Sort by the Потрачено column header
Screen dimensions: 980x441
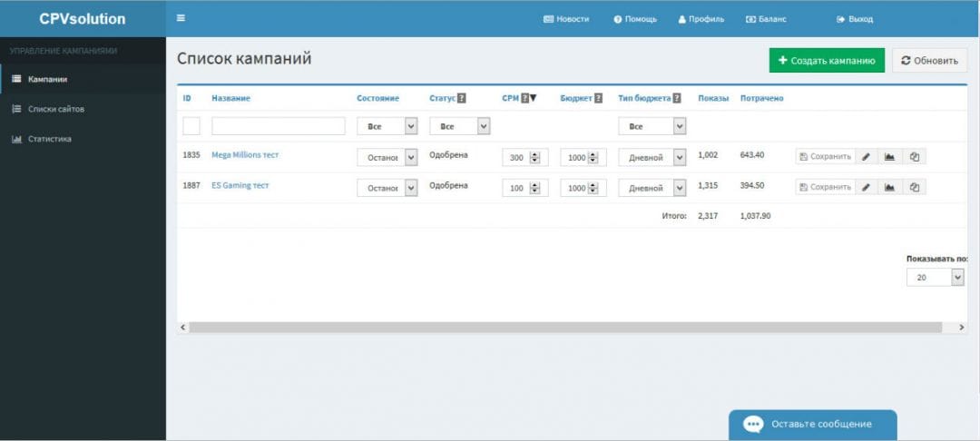[x=762, y=98]
